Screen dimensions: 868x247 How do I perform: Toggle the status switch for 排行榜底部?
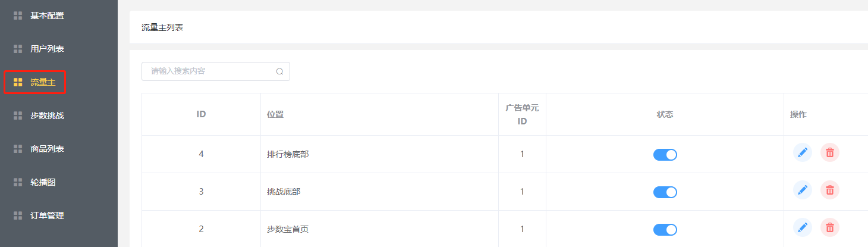coord(665,155)
